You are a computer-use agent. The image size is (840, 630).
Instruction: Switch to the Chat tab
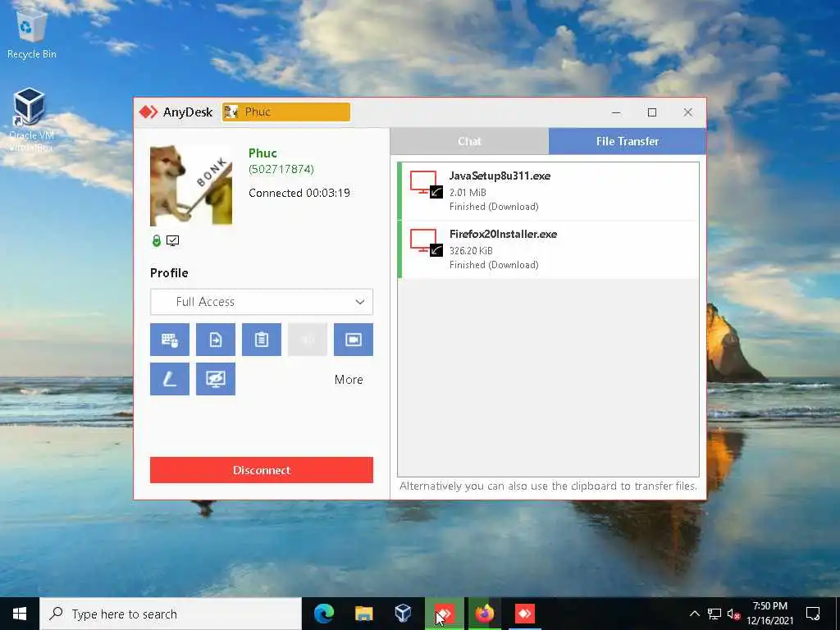pos(469,141)
